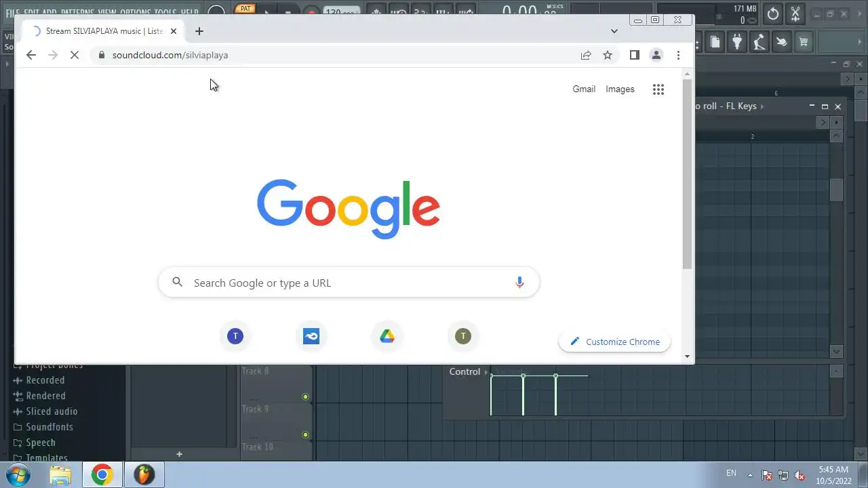Screen dimensions: 868x488
Task: Open Windows Explorer from taskbar
Action: (x=60, y=474)
